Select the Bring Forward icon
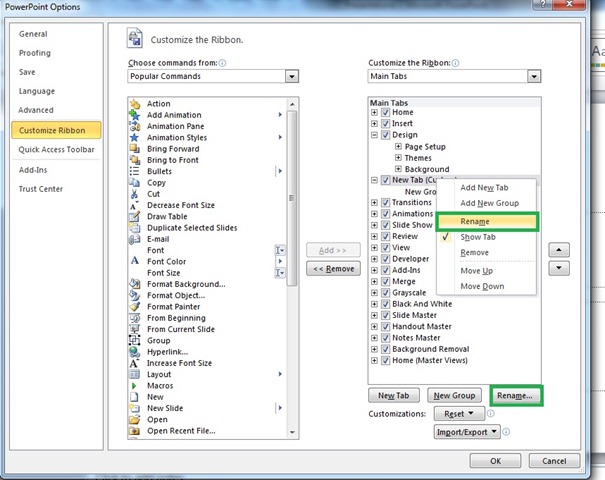 [135, 149]
